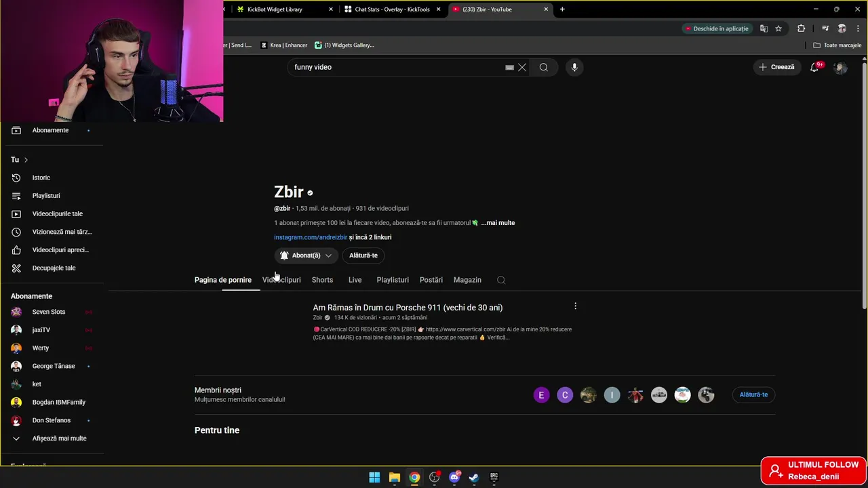Open 'Decupajele tale' clips

(x=53, y=268)
